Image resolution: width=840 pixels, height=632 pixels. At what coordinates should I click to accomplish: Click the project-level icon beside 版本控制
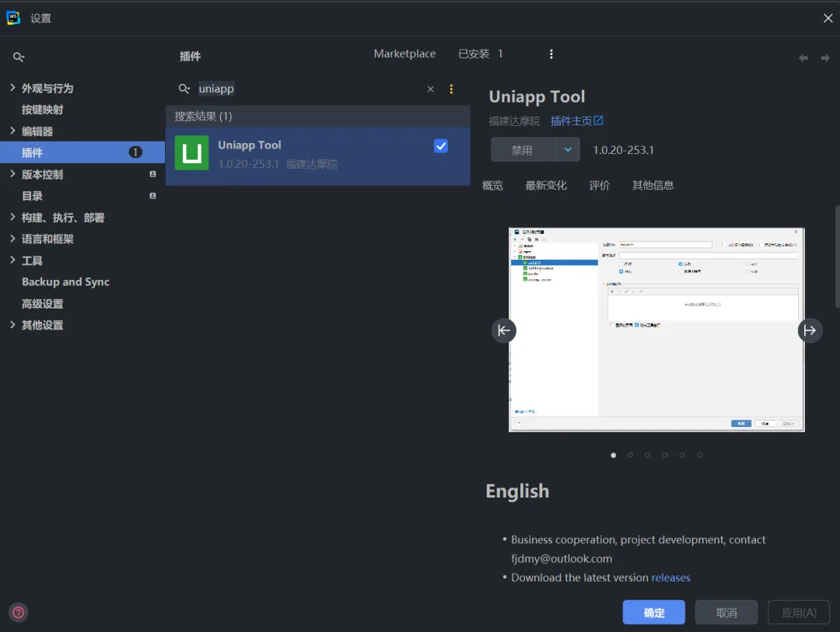pyautogui.click(x=152, y=174)
